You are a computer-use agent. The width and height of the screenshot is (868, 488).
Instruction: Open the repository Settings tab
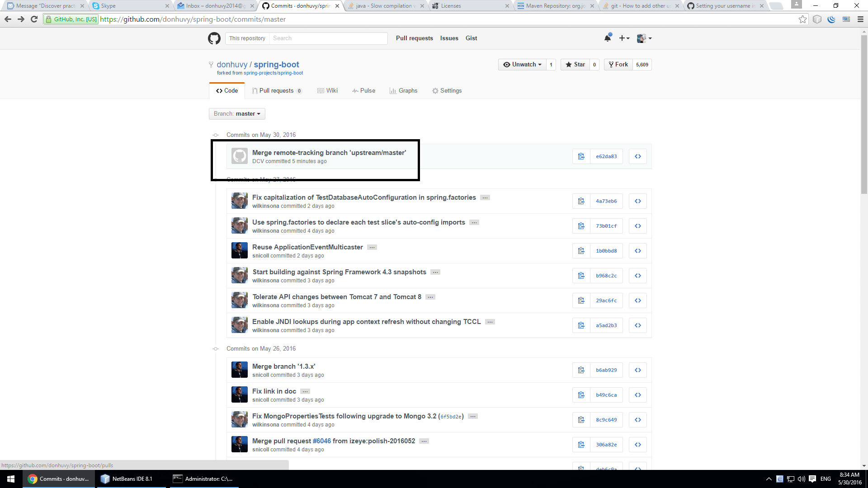pos(447,91)
